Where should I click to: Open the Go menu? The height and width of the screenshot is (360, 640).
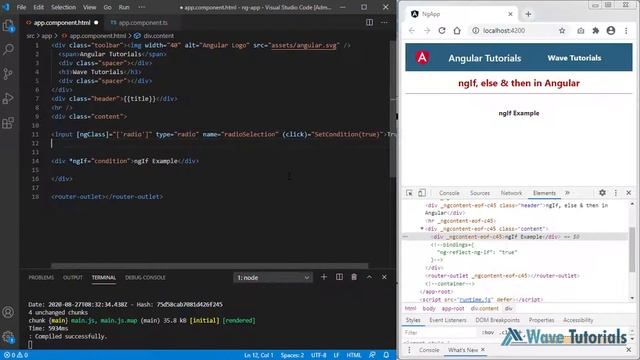pos(107,7)
